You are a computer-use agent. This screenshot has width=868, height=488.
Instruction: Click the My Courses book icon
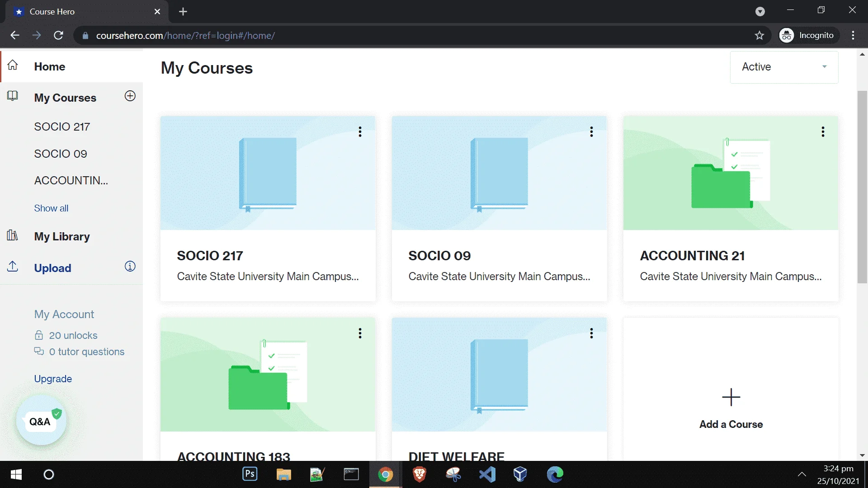pos(13,96)
